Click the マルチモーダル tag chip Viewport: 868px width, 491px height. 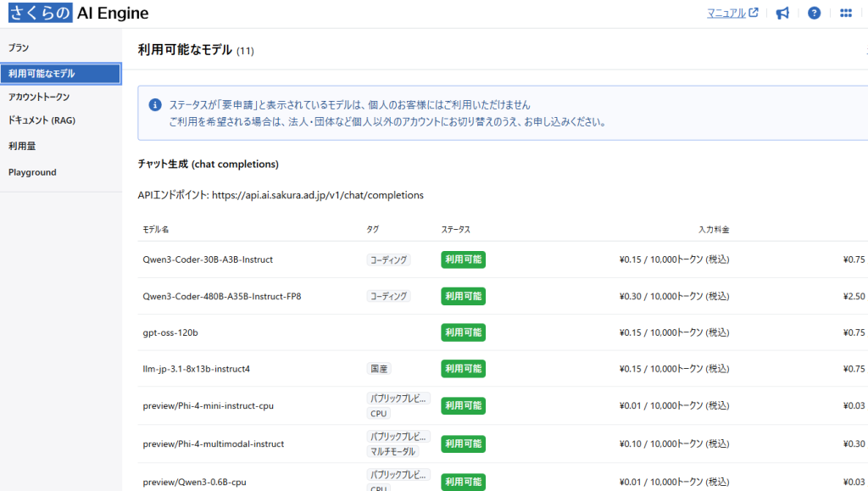pos(394,451)
